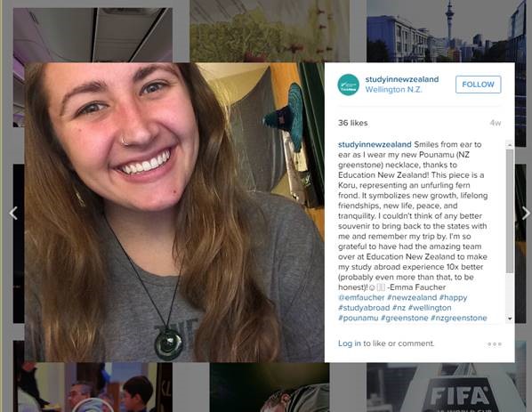The height and width of the screenshot is (412, 532).
Task: Open the Auckland Sky Tower skyline thumbnail
Action: 447,31
